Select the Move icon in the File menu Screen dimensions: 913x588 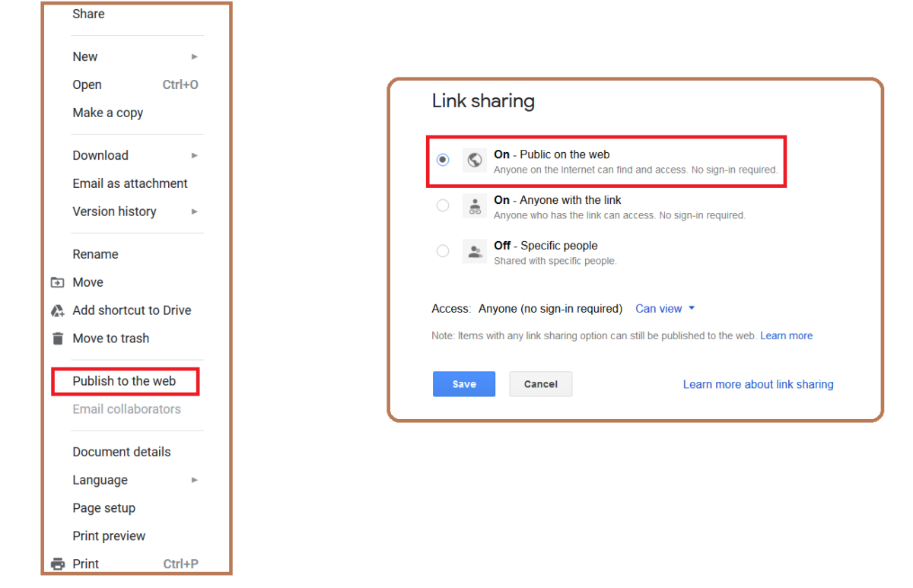point(56,282)
